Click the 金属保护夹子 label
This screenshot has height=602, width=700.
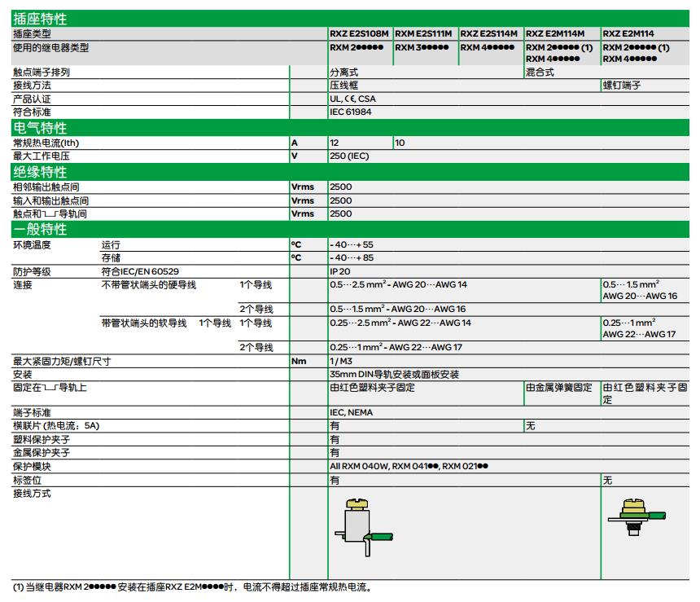tap(41, 452)
